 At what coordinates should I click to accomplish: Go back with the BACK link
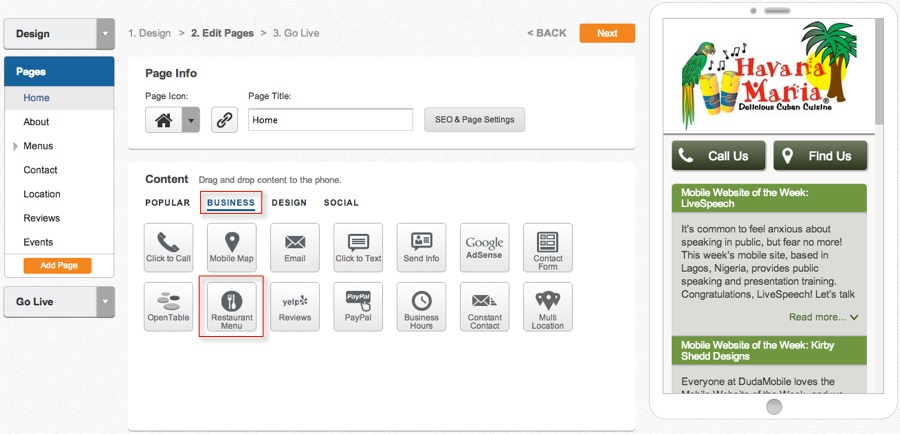546,33
